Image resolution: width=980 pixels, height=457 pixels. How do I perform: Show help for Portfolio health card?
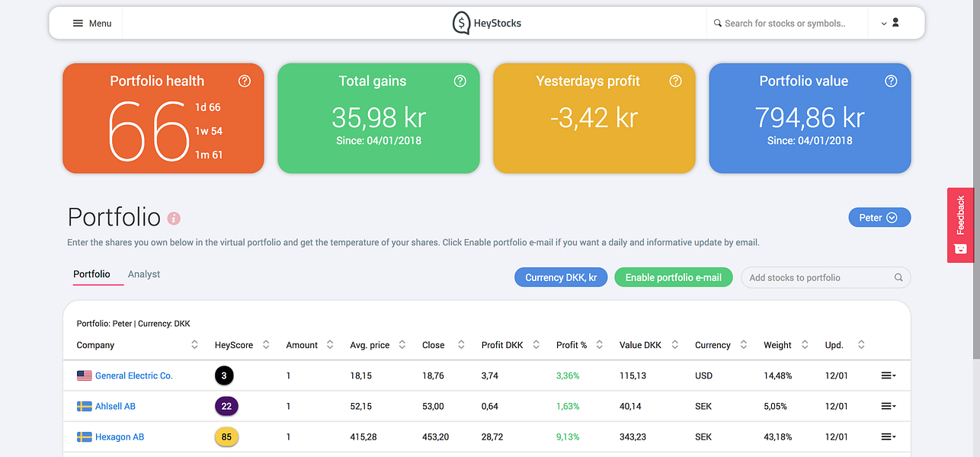coord(244,81)
